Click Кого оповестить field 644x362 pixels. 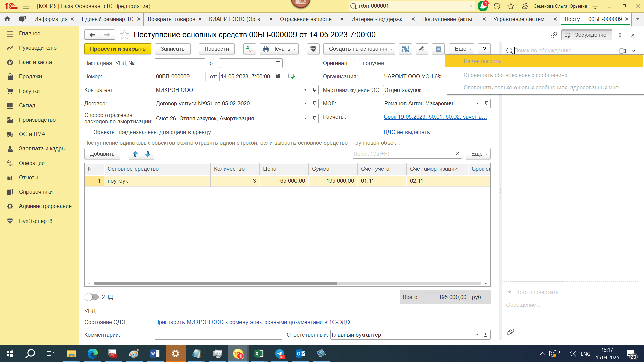tap(540, 292)
